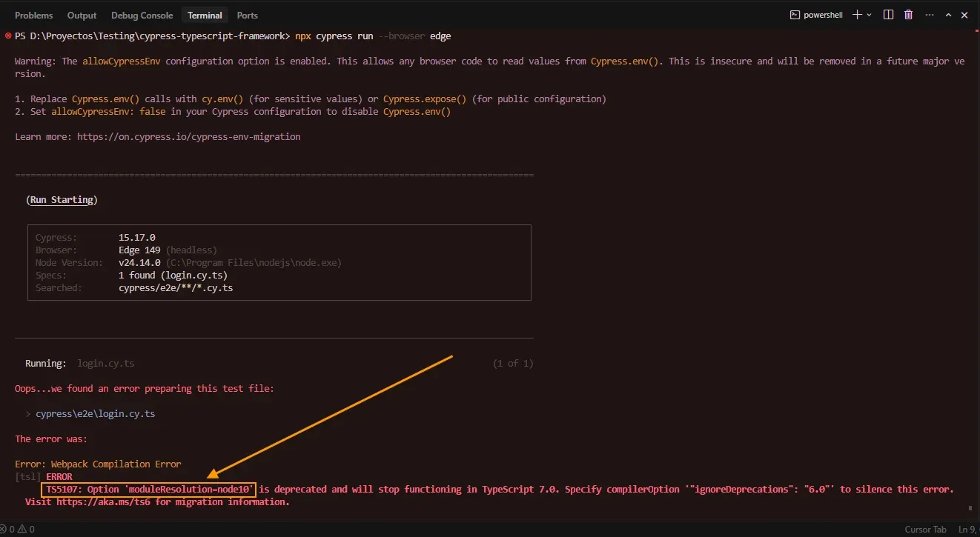Create a new terminal with plus icon
This screenshot has width=980, height=537.
[x=857, y=15]
